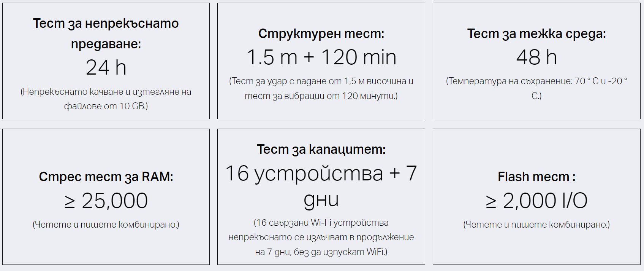Click the 'Непрекъснато качване и изтегляне' description line
The width and height of the screenshot is (644, 271).
pyautogui.click(x=106, y=92)
